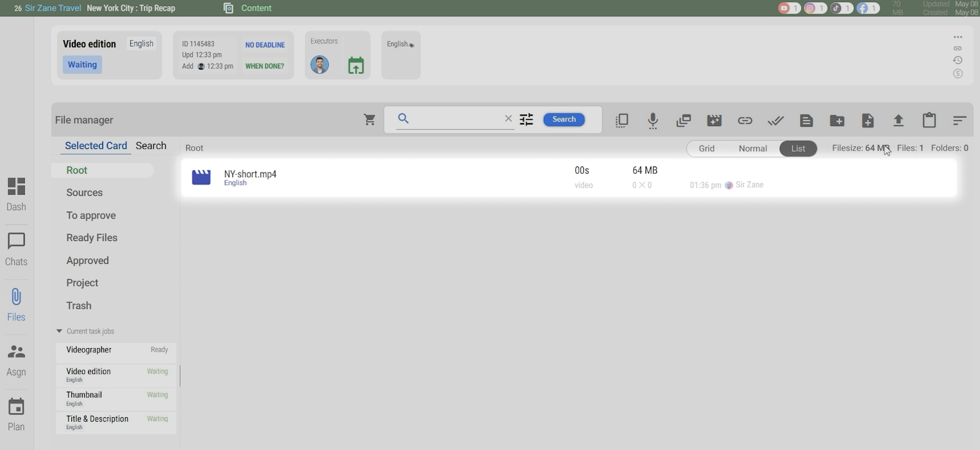This screenshot has height=450, width=980.
Task: Select the List view mode
Action: click(798, 148)
